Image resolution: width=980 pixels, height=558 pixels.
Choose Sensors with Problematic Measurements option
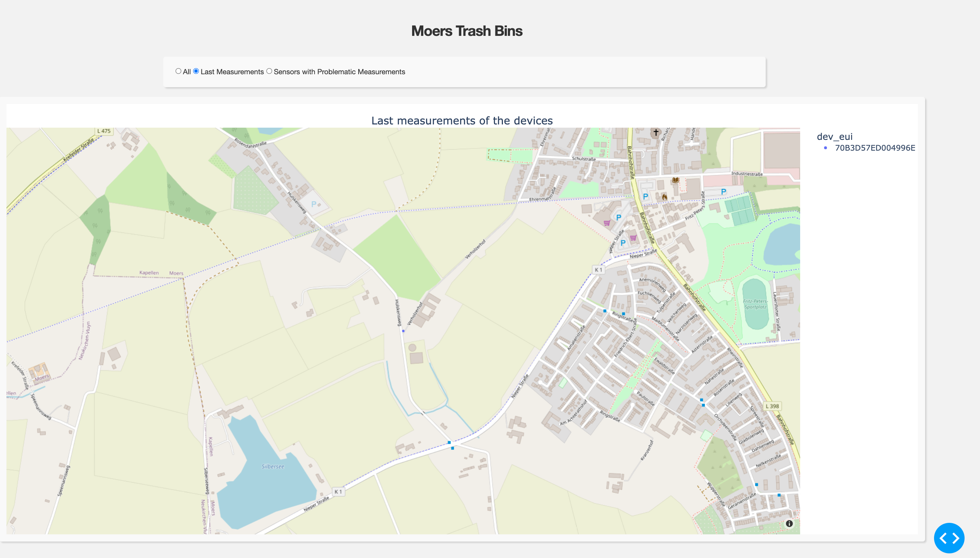(x=269, y=71)
